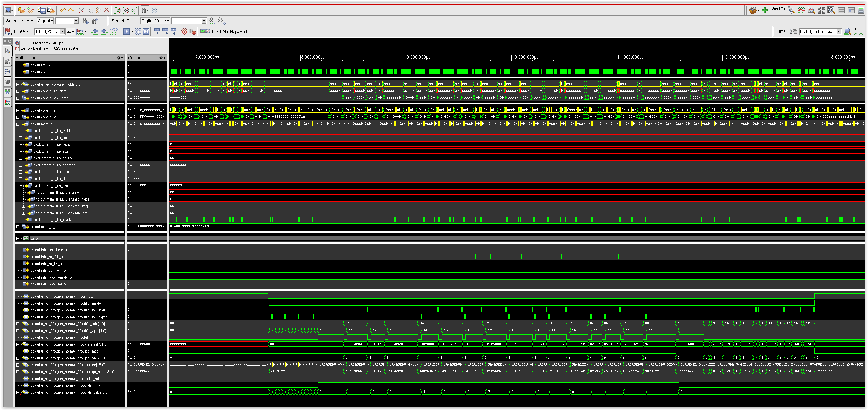Open the Baseline marker menu

click(x=47, y=43)
